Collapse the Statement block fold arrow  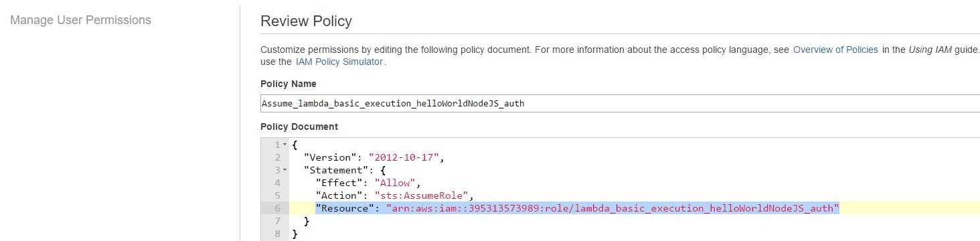[x=285, y=170]
